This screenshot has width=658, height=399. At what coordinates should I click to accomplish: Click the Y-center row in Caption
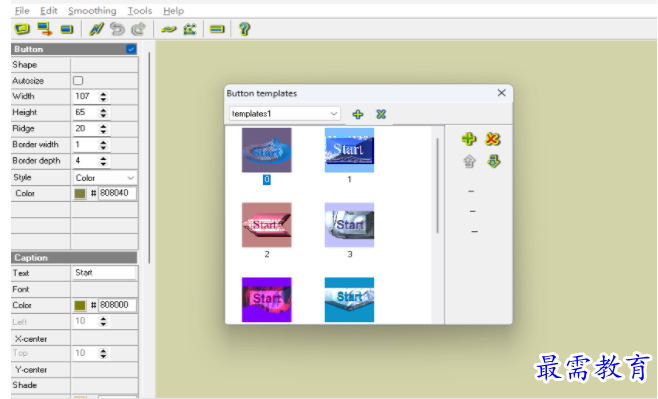coord(75,370)
